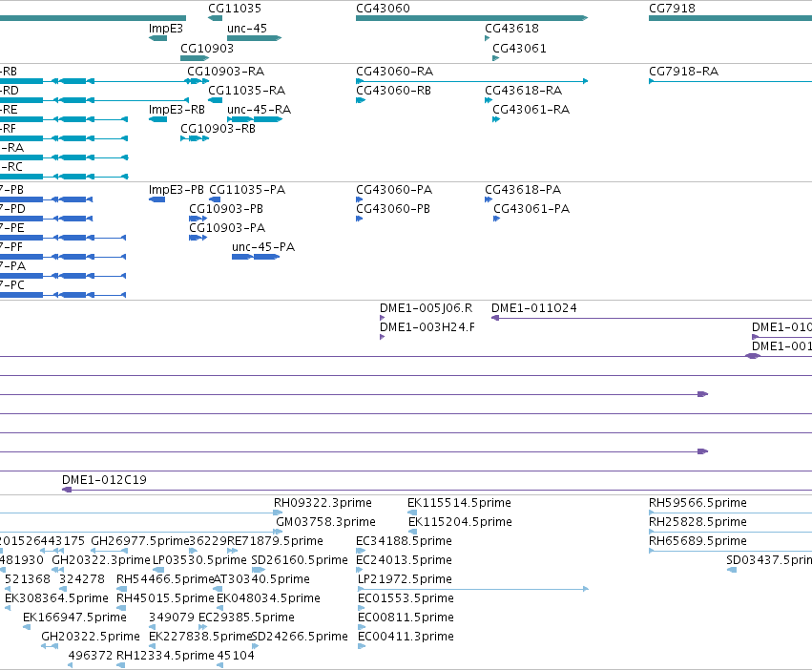The width and height of the screenshot is (812, 670).
Task: Click the CG7918 gene label
Action: [672, 9]
